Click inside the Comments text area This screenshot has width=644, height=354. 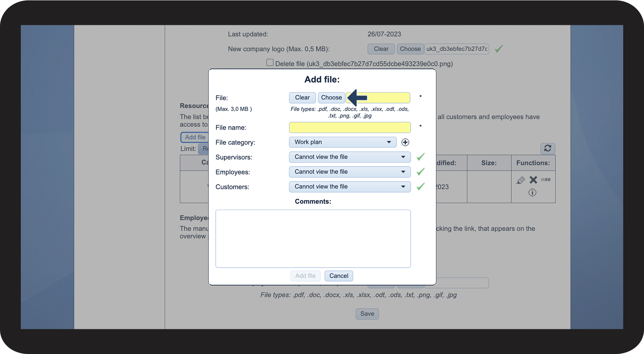click(313, 238)
